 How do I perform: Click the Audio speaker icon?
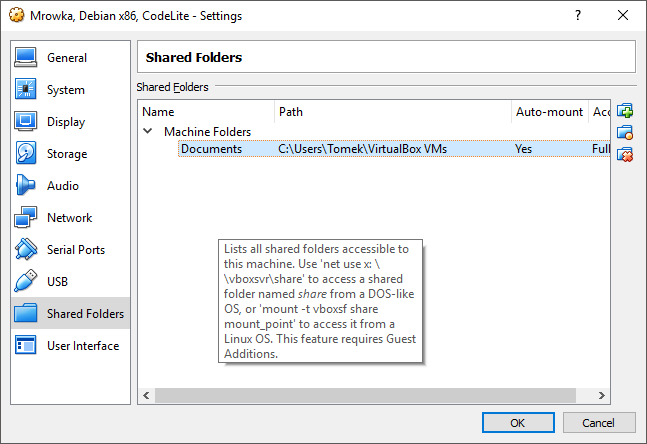(x=26, y=186)
